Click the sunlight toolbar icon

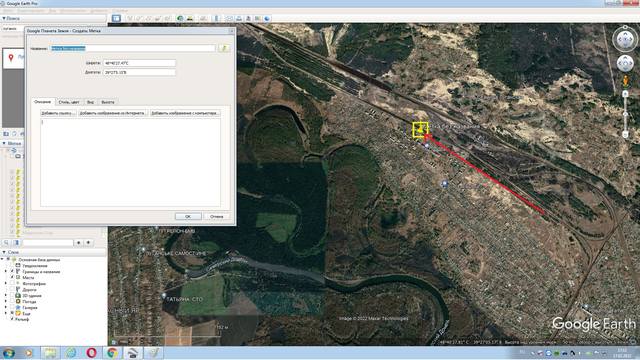[x=190, y=18]
